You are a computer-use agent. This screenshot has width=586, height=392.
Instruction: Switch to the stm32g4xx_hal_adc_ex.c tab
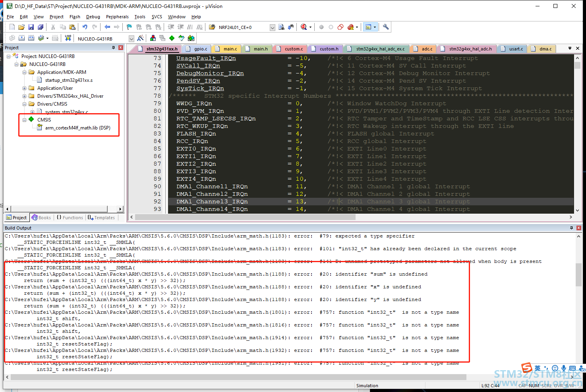point(377,49)
